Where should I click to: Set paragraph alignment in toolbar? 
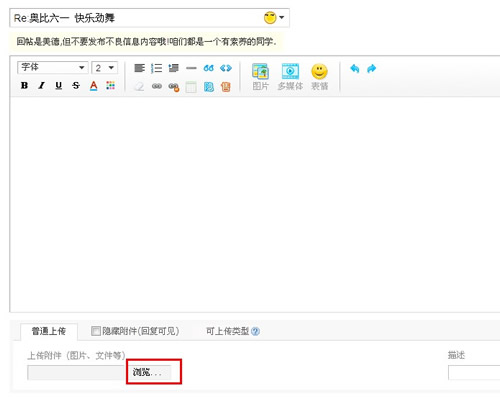pos(139,68)
